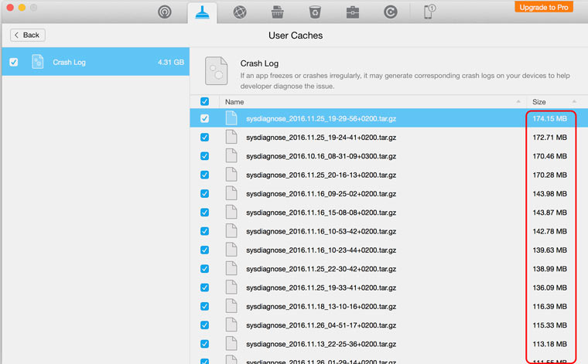Select file name sysdiagnose_2016.11.16_15-08-08+0200.tar.gz

[x=321, y=213]
